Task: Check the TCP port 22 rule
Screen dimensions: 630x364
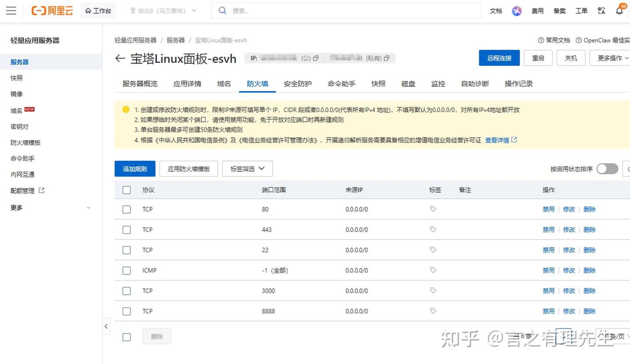Action: tap(126, 250)
